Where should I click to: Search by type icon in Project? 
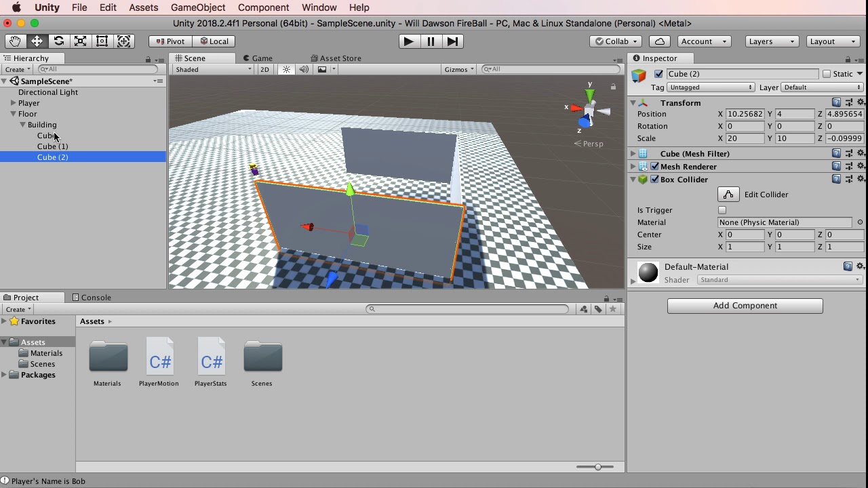click(583, 309)
